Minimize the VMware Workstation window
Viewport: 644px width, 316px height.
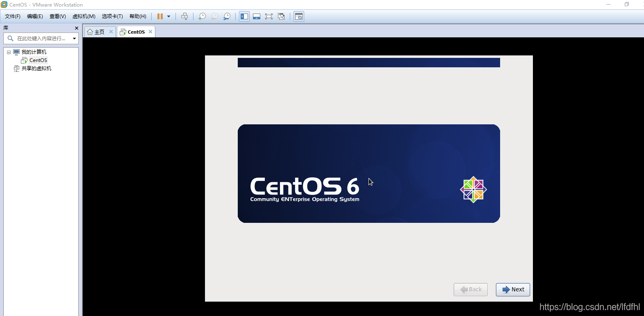(x=608, y=5)
